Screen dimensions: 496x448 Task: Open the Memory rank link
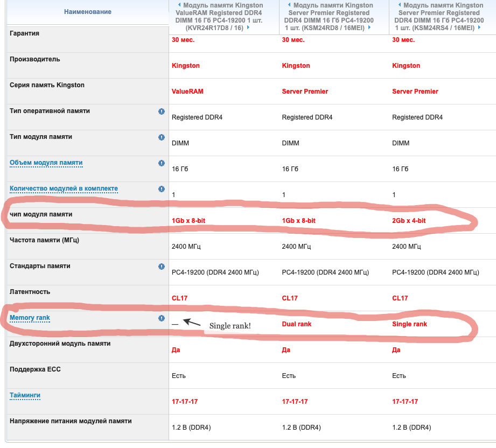[x=30, y=318]
